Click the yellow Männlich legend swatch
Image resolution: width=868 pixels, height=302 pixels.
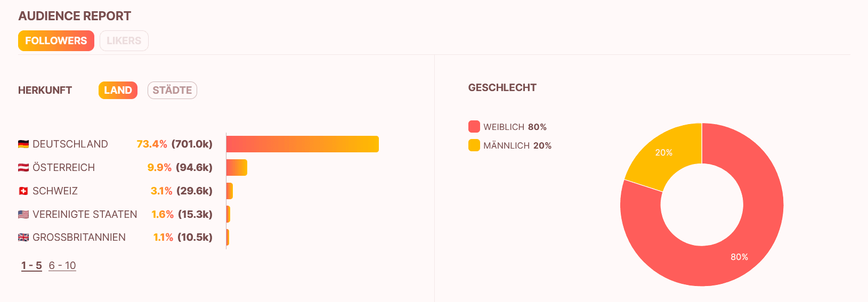(x=474, y=145)
